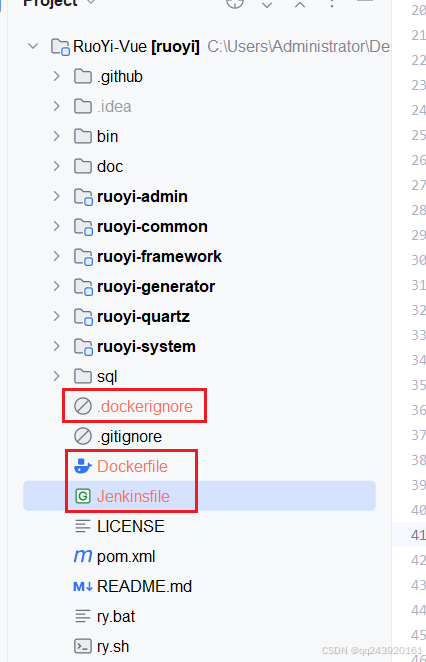Click the ruoyi-framework module folder icon

tap(83, 257)
